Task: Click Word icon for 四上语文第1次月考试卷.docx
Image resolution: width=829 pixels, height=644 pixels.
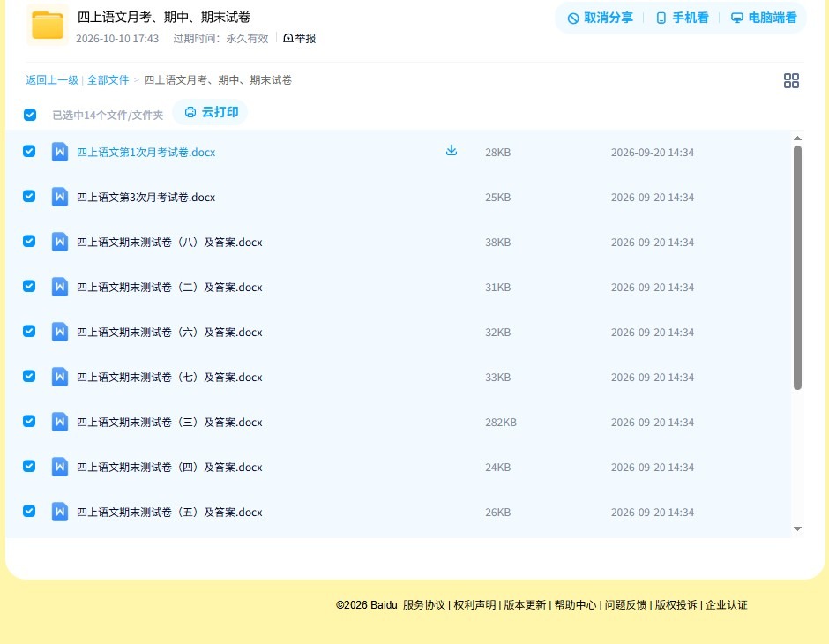Action: (x=60, y=153)
